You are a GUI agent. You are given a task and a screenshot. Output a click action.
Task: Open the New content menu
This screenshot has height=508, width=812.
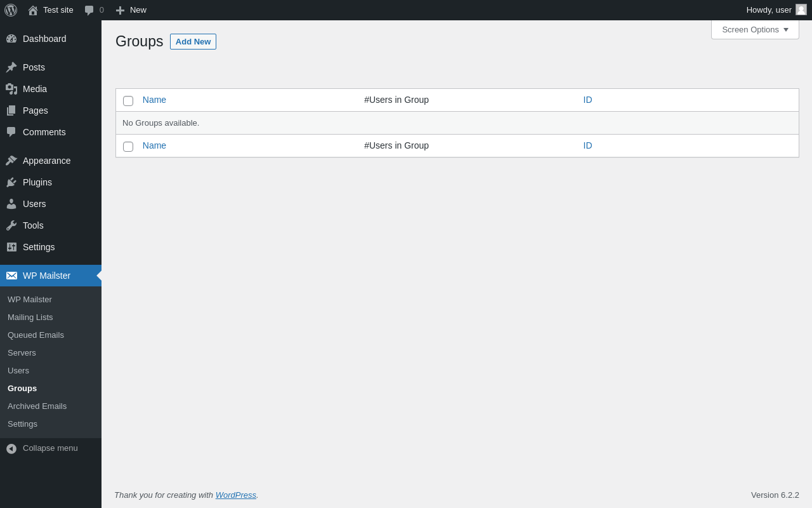(x=131, y=10)
